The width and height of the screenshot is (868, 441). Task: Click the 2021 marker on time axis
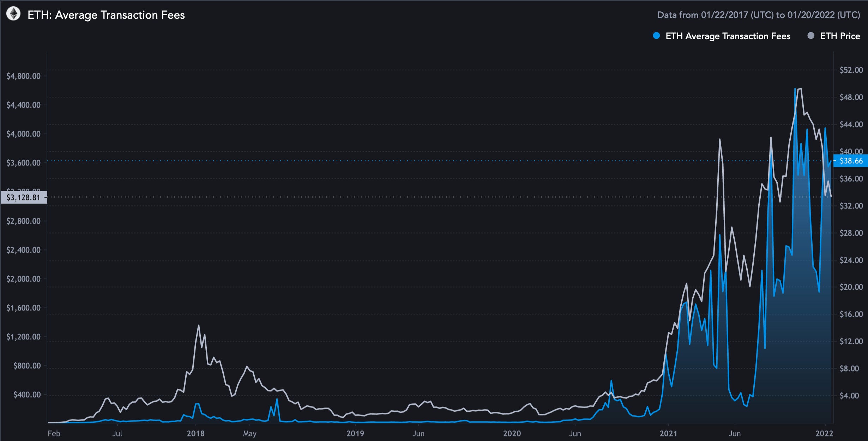click(668, 433)
